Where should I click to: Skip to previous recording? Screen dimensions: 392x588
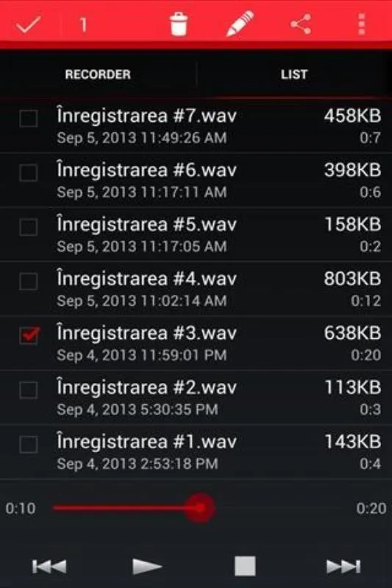point(49,566)
